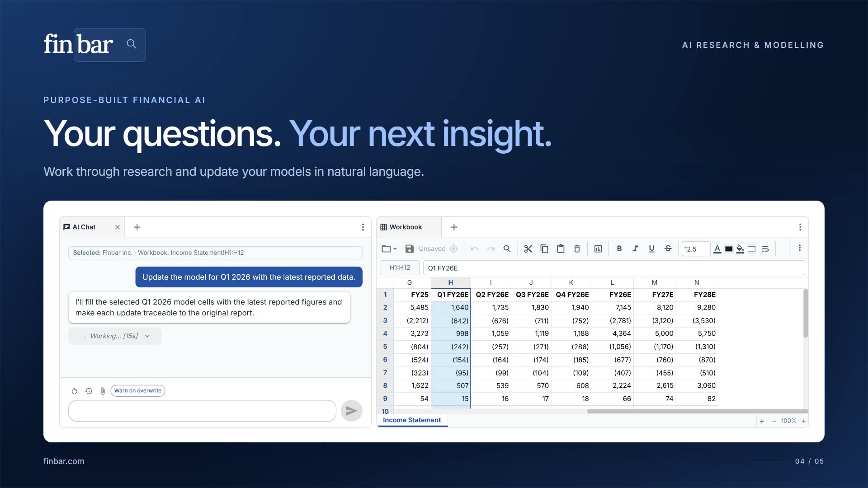Viewport: 868px width, 488px height.
Task: Attach a file with the paperclip icon
Action: click(103, 391)
